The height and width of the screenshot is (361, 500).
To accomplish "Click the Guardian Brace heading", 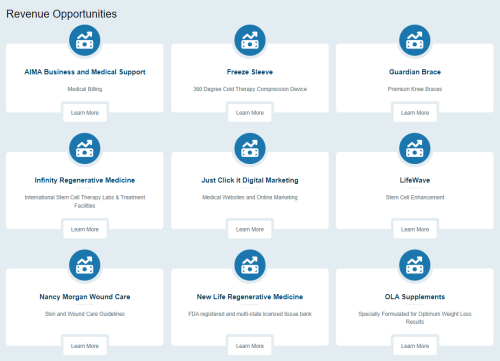I will coord(415,72).
